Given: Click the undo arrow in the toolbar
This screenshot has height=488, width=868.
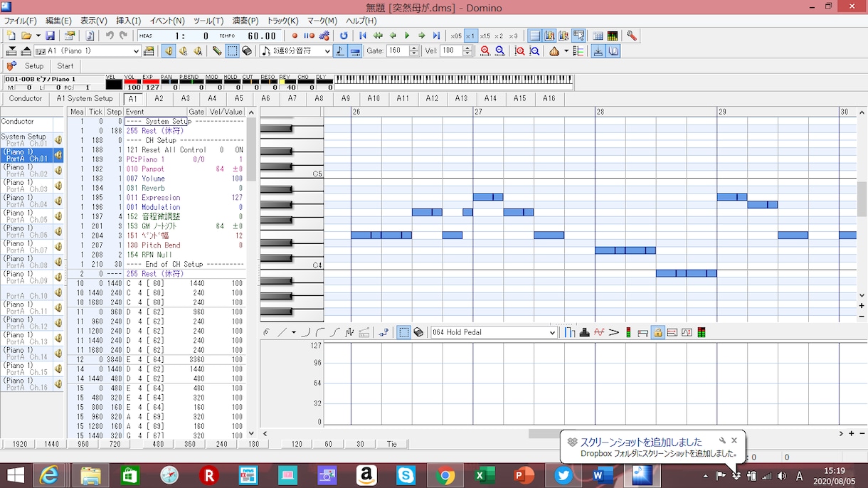Looking at the screenshot, I should (110, 36).
